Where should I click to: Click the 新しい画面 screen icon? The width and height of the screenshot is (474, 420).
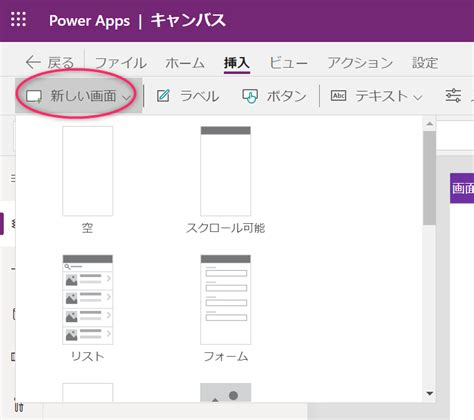click(x=34, y=97)
